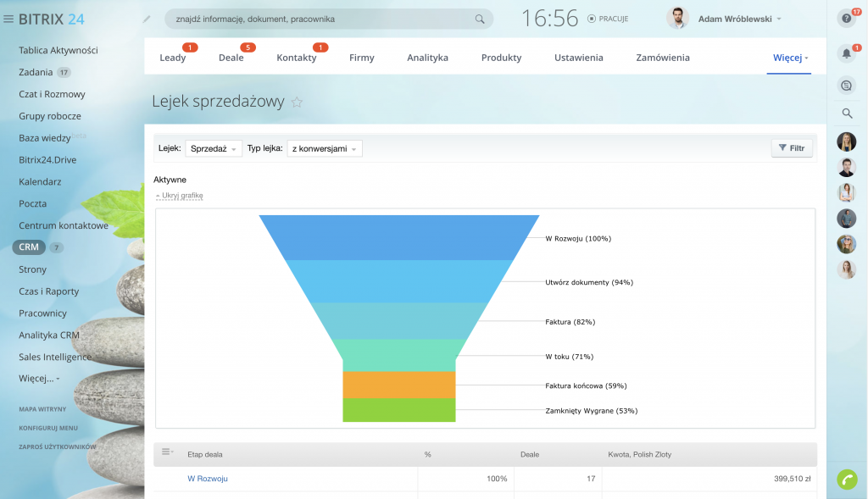Open the chat bubble icon in the right panel
Image resolution: width=868 pixels, height=499 pixels.
(846, 85)
